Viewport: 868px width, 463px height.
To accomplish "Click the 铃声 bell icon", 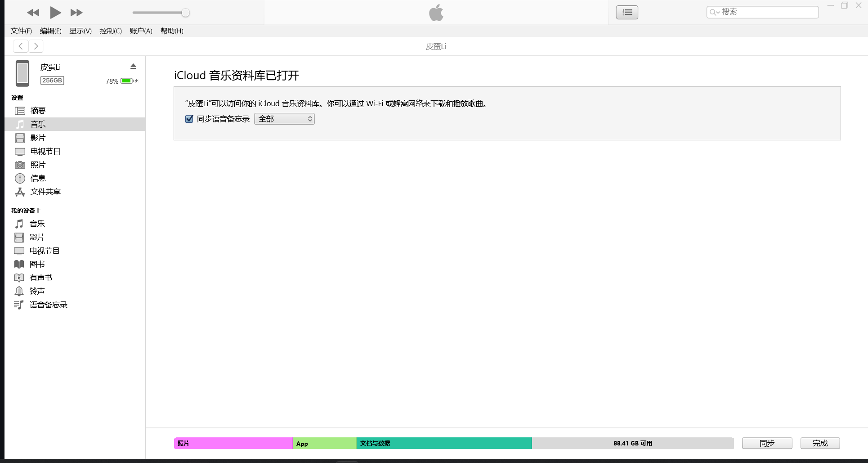I will [x=19, y=291].
